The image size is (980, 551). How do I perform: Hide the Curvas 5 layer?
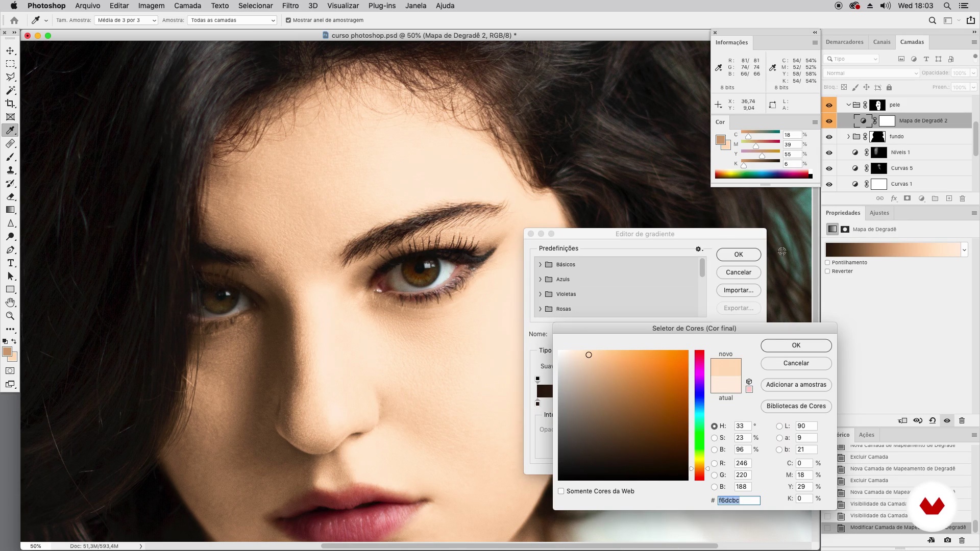point(829,168)
